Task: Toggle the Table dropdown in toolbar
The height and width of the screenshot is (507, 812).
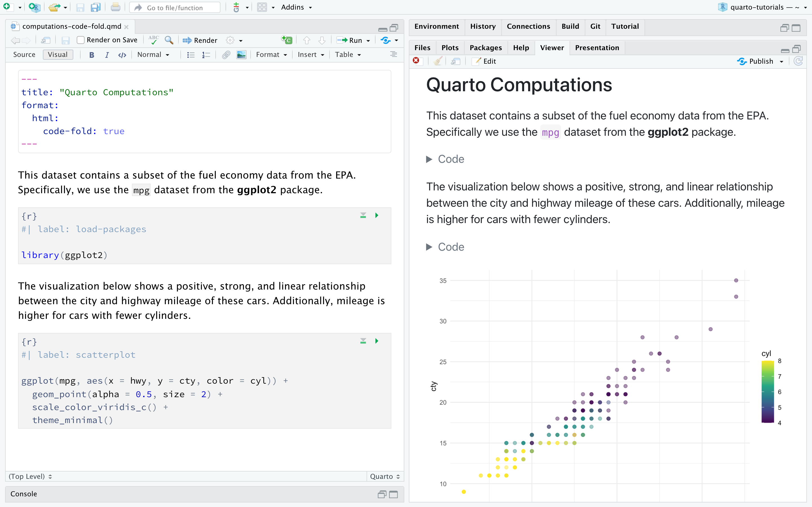Action: coord(347,55)
